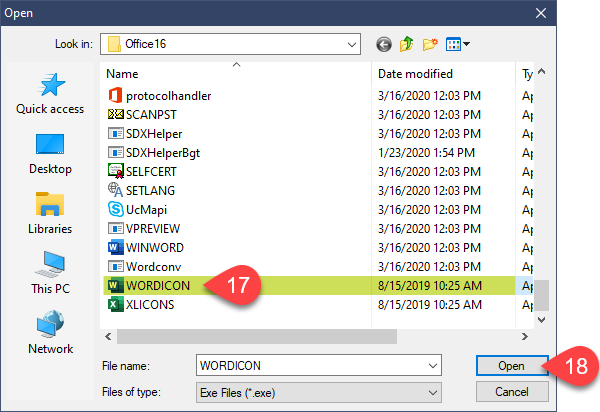Select Wordconv file icon

tap(115, 266)
